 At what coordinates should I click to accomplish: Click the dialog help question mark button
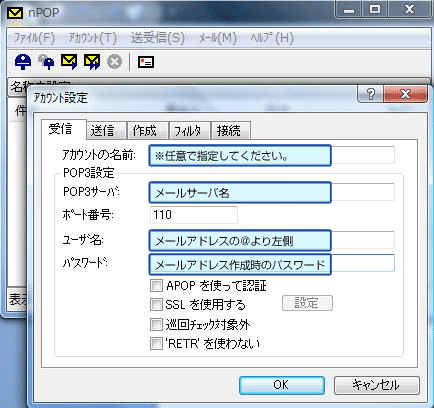(x=371, y=94)
